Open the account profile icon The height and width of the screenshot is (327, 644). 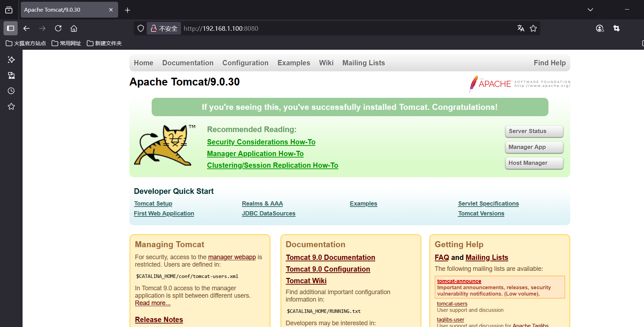tap(600, 28)
